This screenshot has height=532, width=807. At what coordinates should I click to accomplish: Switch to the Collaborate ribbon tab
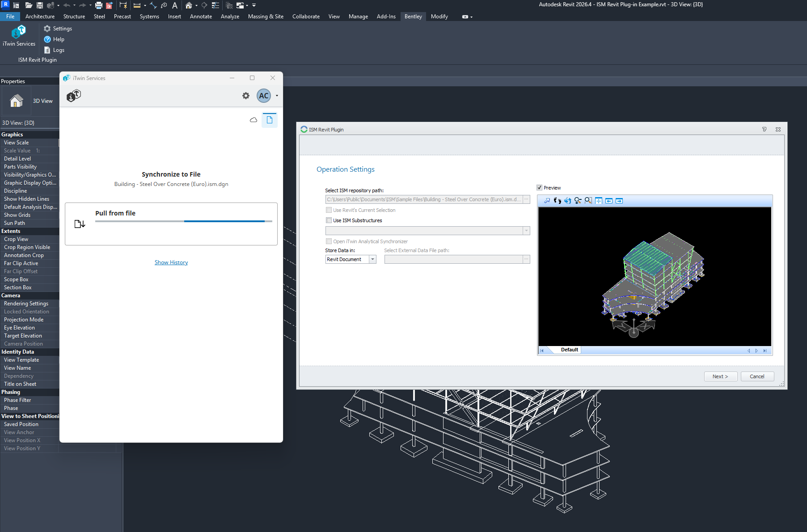[306, 17]
